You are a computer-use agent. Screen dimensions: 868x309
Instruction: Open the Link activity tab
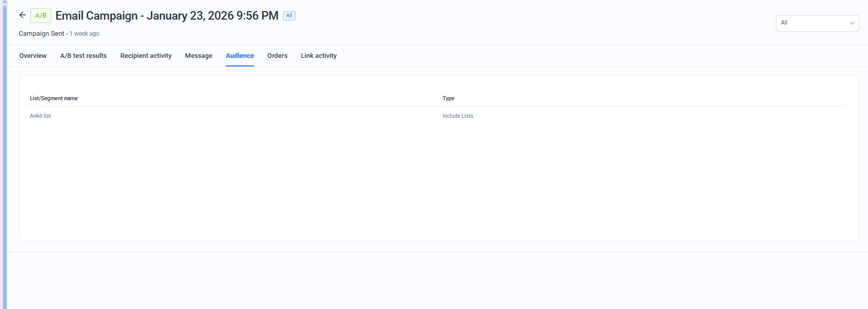click(x=319, y=56)
